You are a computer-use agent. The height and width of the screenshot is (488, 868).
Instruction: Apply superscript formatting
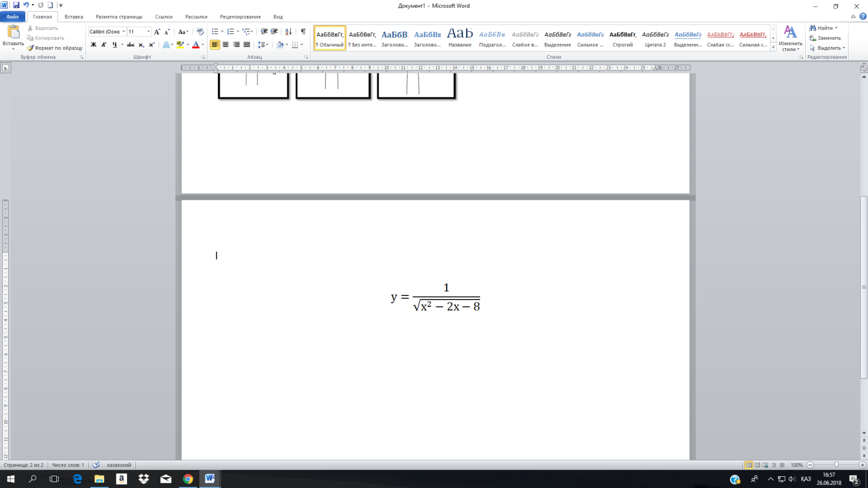click(x=152, y=45)
